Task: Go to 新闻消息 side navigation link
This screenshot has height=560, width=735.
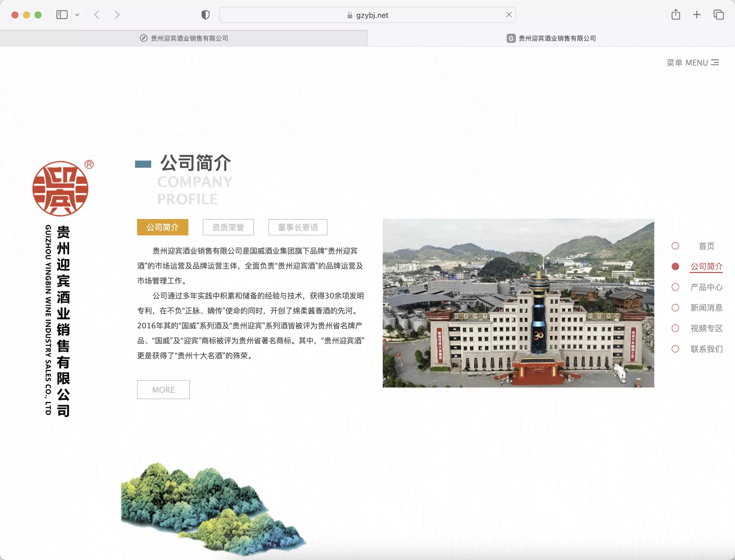Action: click(706, 308)
